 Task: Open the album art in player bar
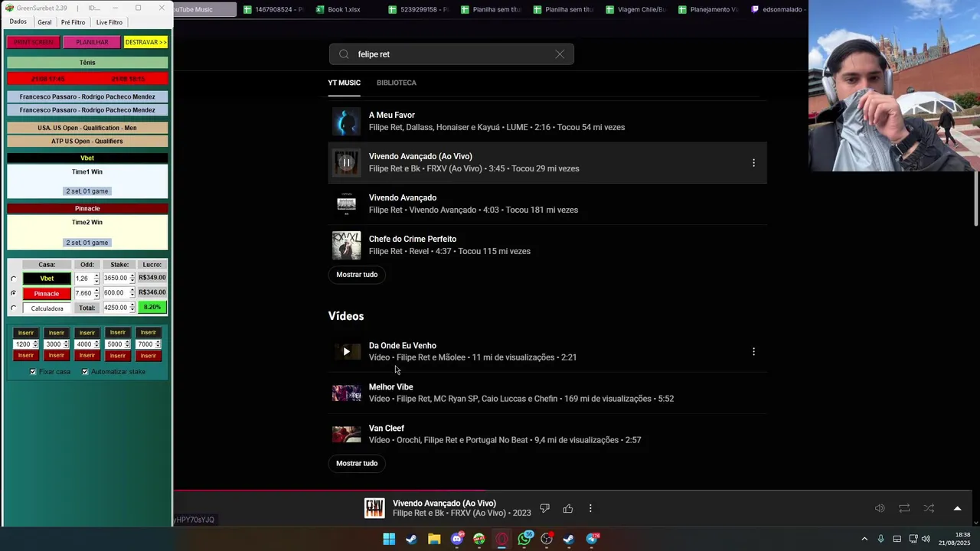tap(374, 508)
